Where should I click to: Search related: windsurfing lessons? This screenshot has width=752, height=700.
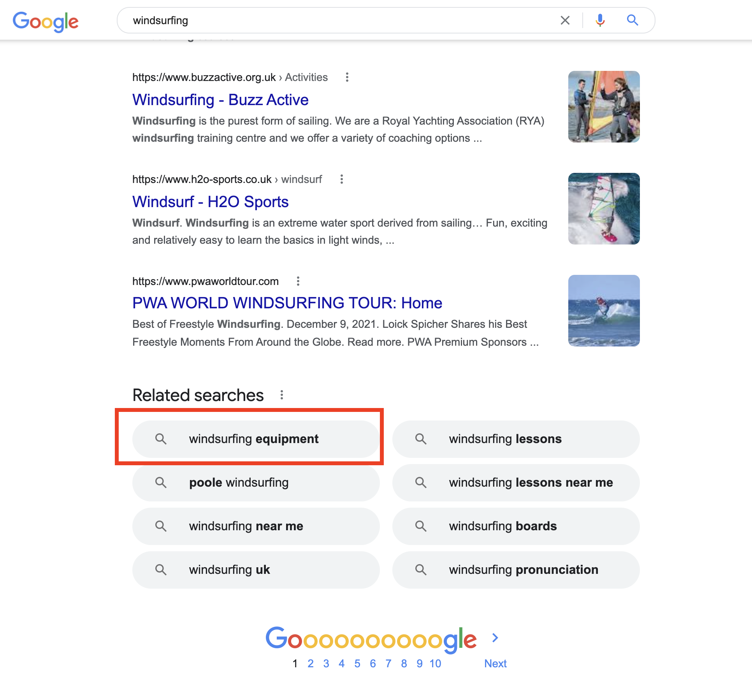coord(516,439)
